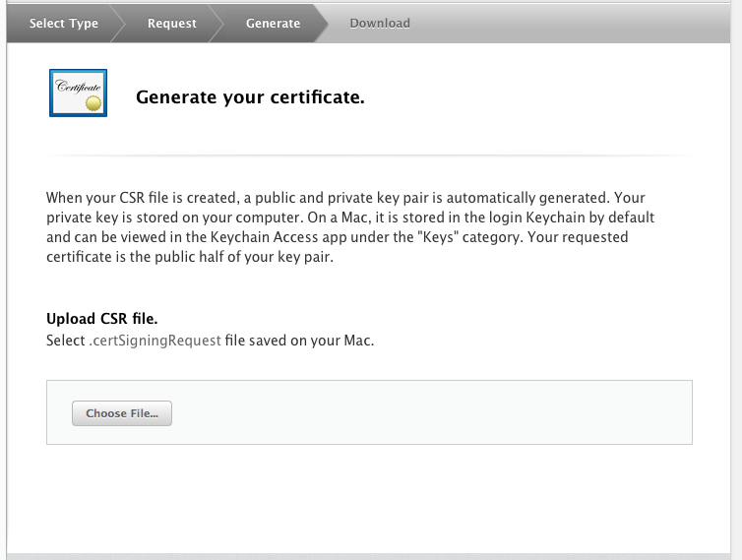Click the divider line below the heading
The width and height of the screenshot is (742, 560).
(x=369, y=156)
